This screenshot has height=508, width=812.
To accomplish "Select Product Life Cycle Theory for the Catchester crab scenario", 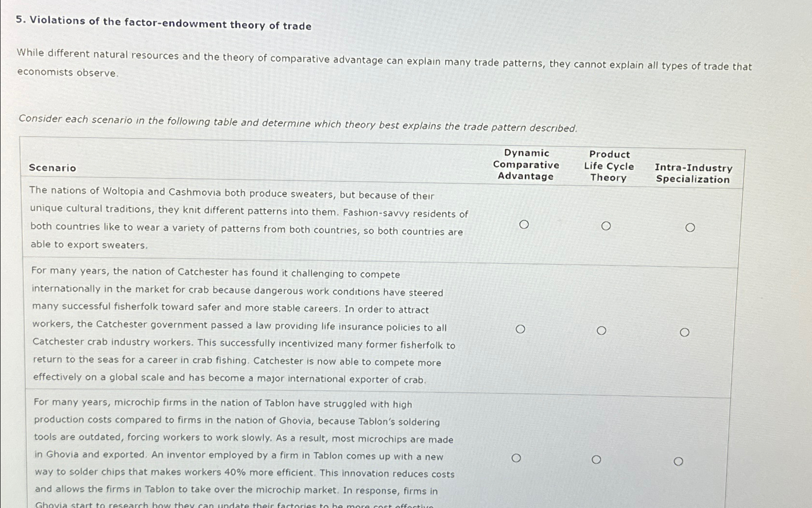I will [602, 330].
